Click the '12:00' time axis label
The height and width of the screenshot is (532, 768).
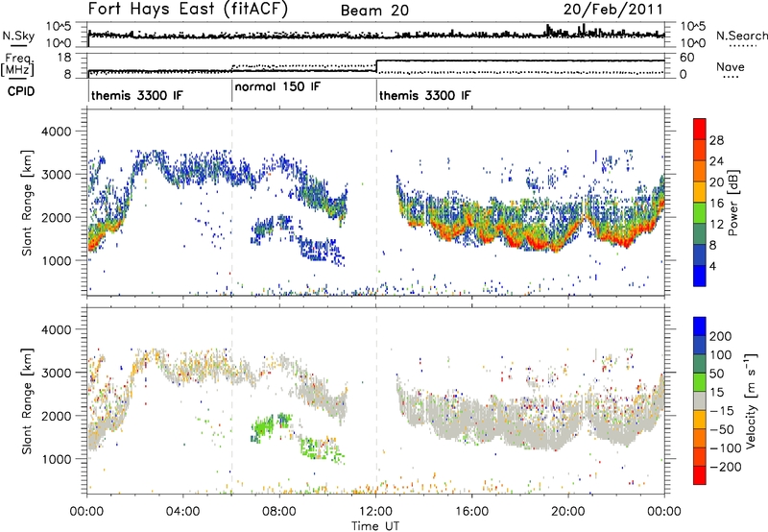click(375, 512)
